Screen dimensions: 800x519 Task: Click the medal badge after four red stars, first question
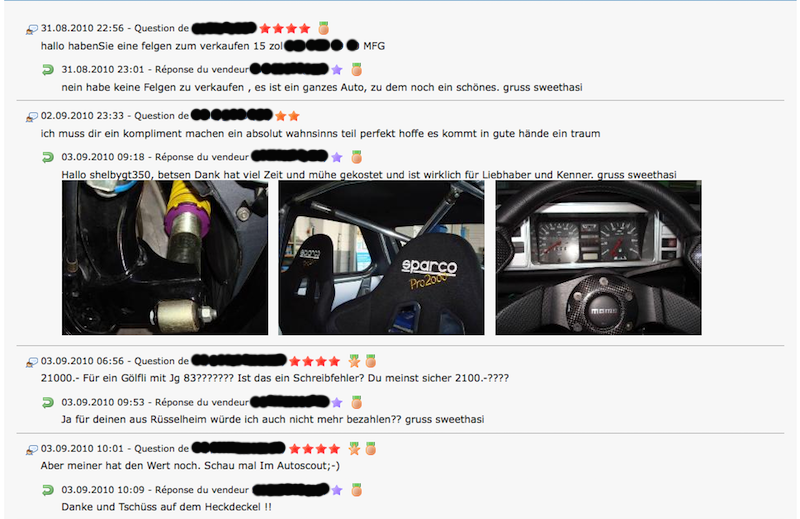tap(323, 28)
